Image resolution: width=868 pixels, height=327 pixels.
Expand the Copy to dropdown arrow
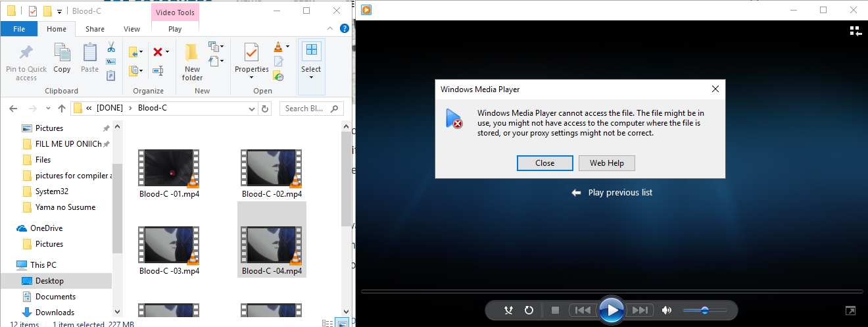[142, 70]
